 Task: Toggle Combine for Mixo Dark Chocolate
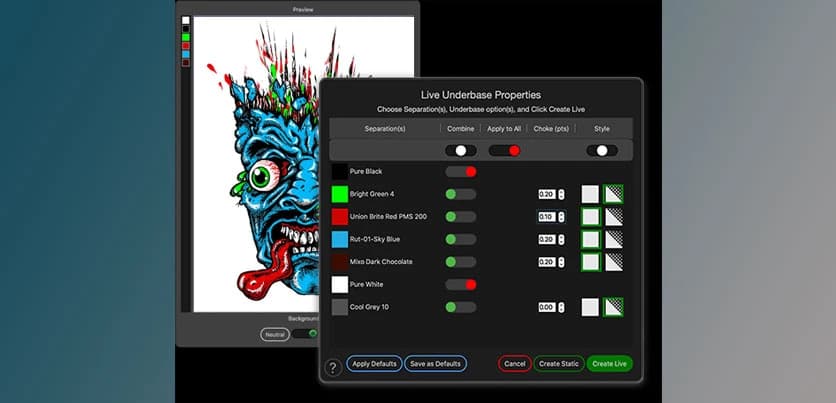tap(461, 262)
